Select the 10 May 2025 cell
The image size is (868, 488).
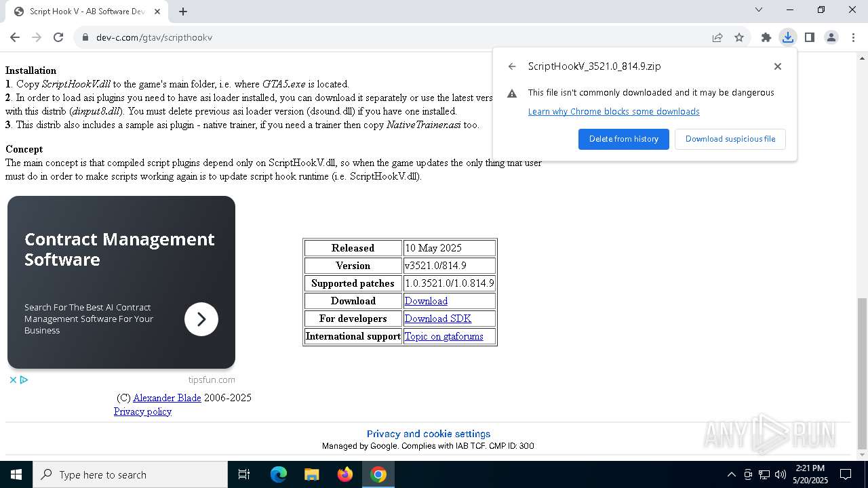tap(449, 248)
